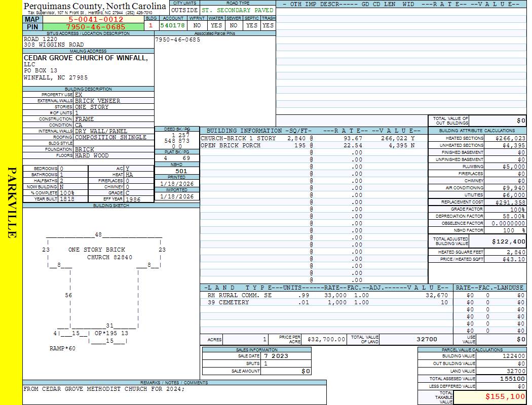Click air conditioning value $9,940
This screenshot has height=405, width=532.
pos(514,188)
